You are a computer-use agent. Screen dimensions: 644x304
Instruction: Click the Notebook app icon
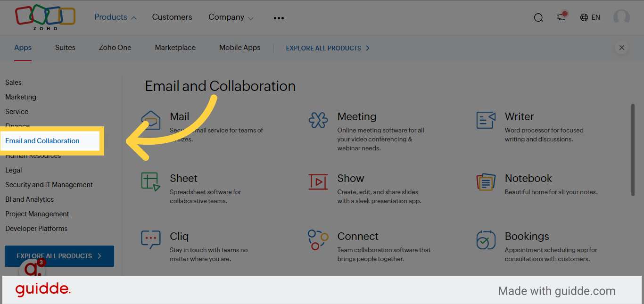point(486,181)
